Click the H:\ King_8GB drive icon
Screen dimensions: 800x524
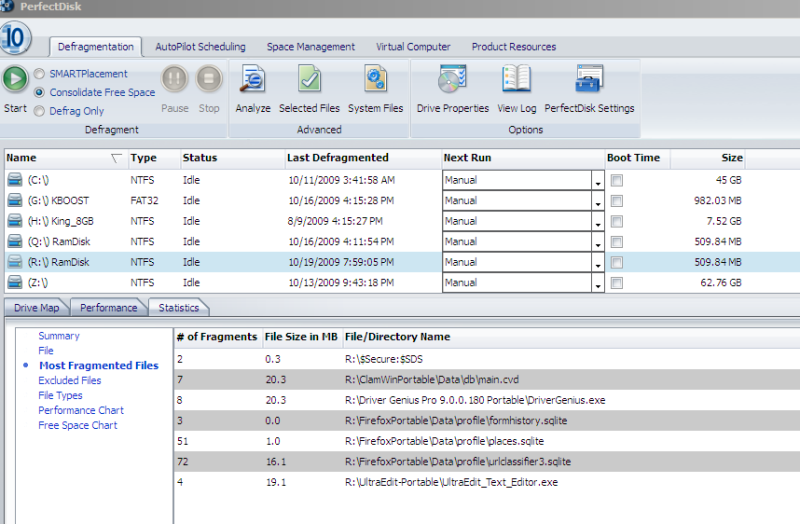tap(15, 220)
